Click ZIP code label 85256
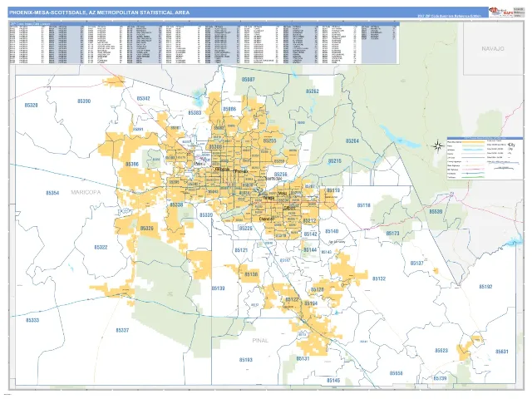The image size is (532, 399). [x=280, y=174]
